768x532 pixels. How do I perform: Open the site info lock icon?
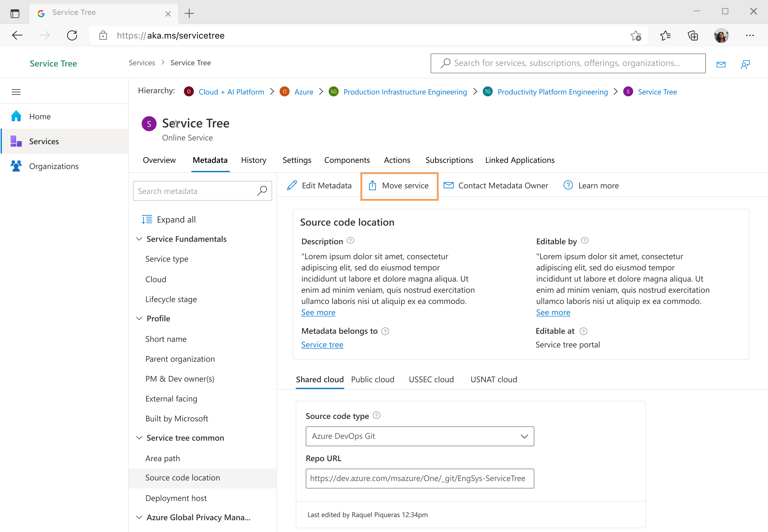[103, 35]
